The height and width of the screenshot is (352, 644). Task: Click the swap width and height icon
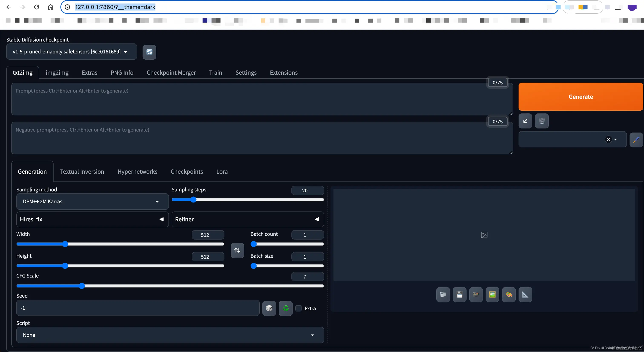pyautogui.click(x=237, y=250)
